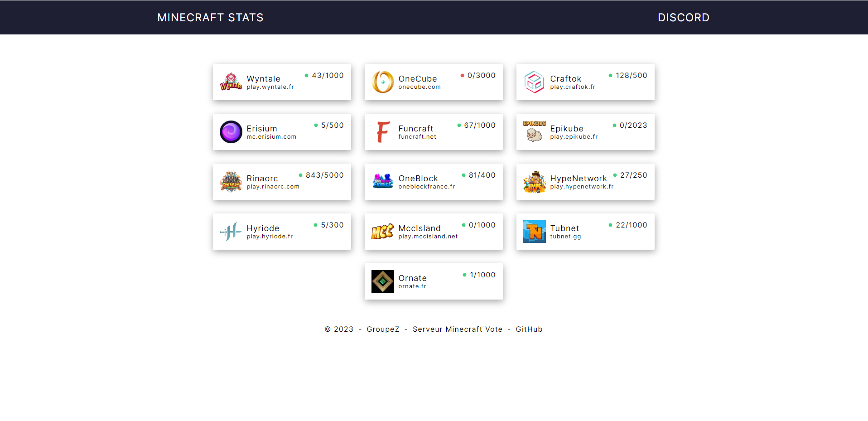Click the OneCube golden ring logo
The image size is (868, 421).
click(x=382, y=82)
